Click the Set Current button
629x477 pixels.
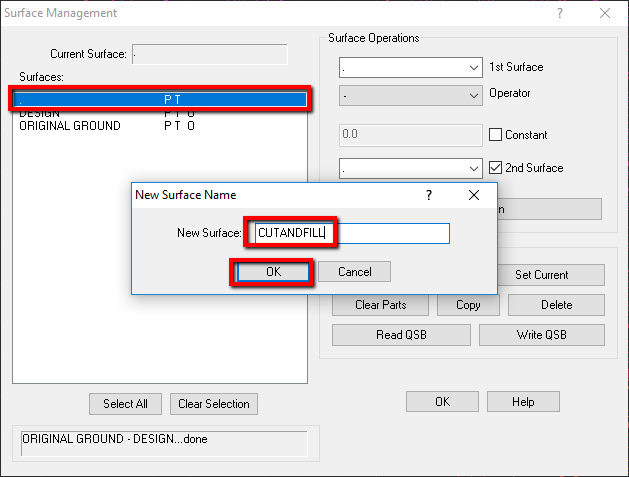coord(541,275)
